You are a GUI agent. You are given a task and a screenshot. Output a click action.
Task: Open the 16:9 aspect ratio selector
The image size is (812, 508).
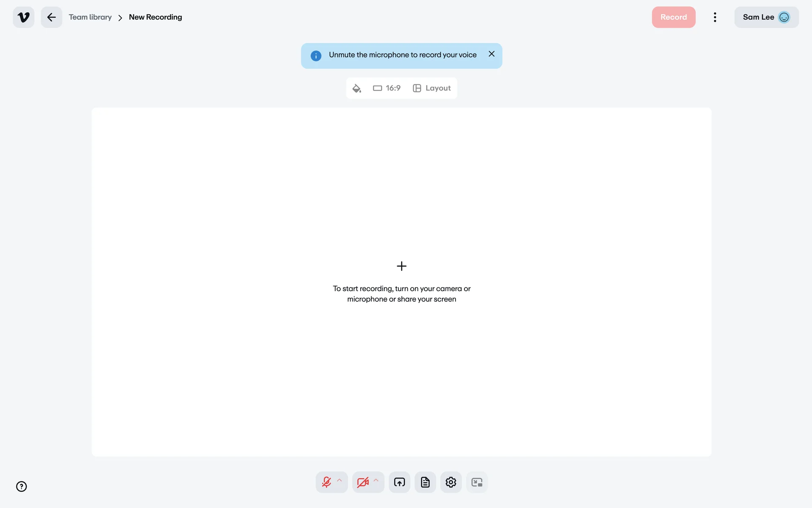pyautogui.click(x=387, y=88)
